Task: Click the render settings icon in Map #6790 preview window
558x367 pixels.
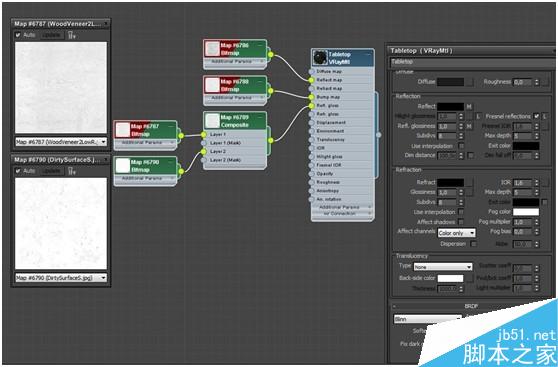Action: tap(72, 171)
